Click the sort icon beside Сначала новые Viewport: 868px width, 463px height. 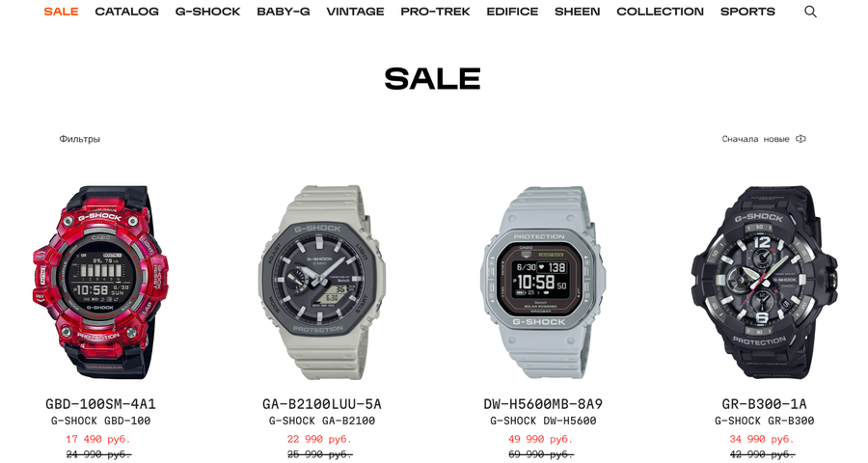(800, 139)
